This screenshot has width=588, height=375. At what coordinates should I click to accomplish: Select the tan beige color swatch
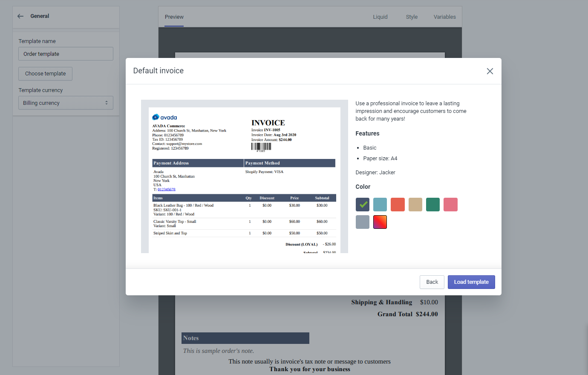(x=415, y=205)
